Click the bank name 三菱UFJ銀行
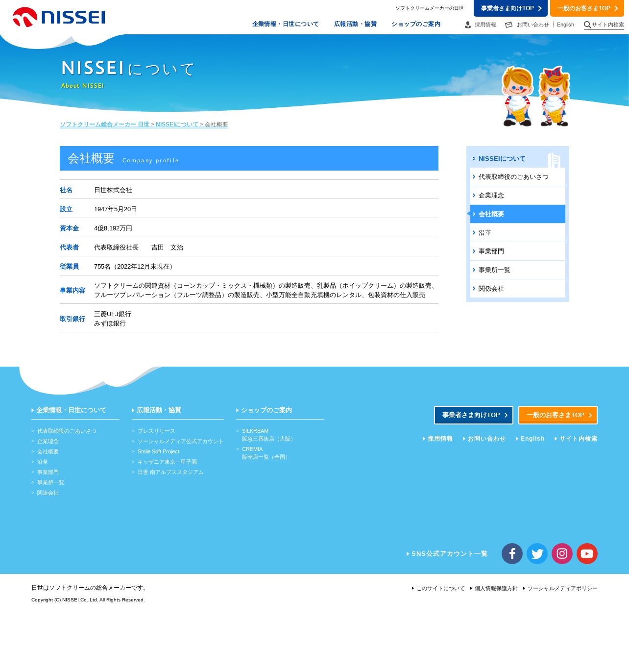This screenshot has width=629, height=672. point(113,314)
